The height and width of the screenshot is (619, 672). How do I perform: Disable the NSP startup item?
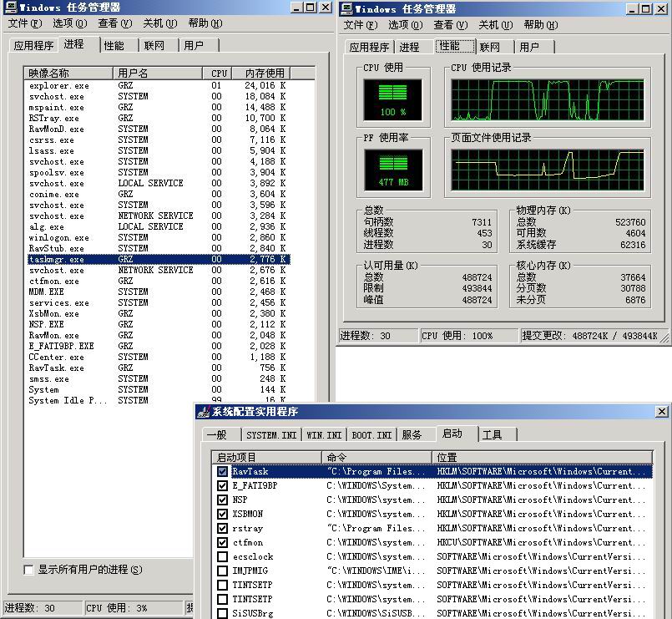[x=222, y=500]
